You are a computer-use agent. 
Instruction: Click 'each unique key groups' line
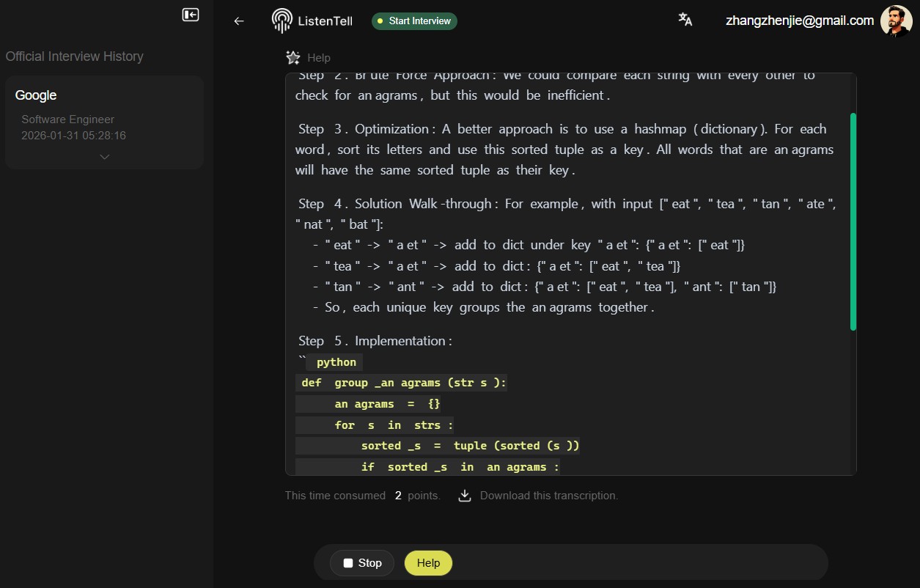tap(483, 307)
